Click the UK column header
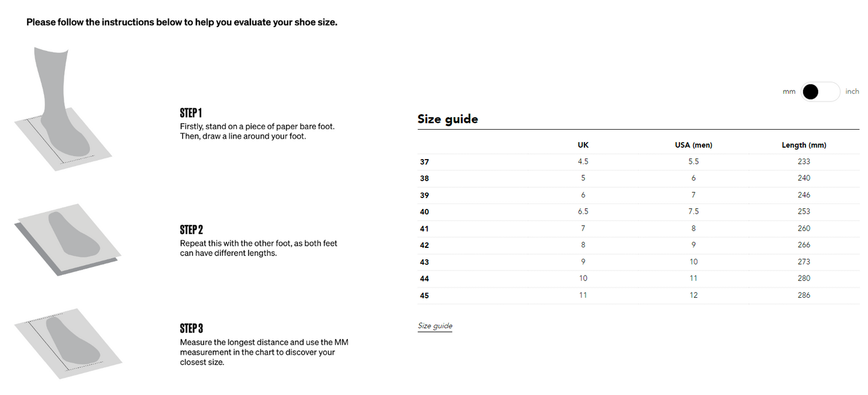The width and height of the screenshot is (868, 395). [583, 145]
